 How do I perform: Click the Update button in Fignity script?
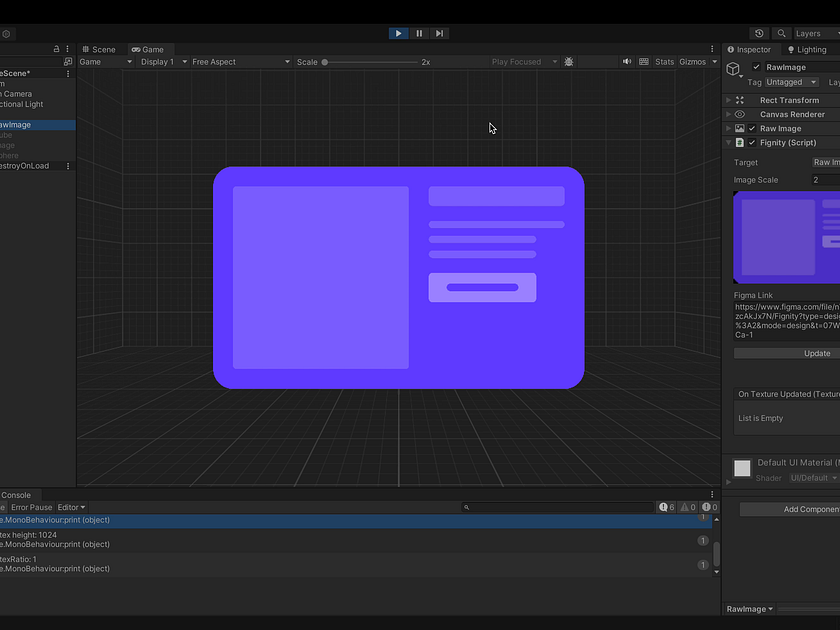[816, 353]
